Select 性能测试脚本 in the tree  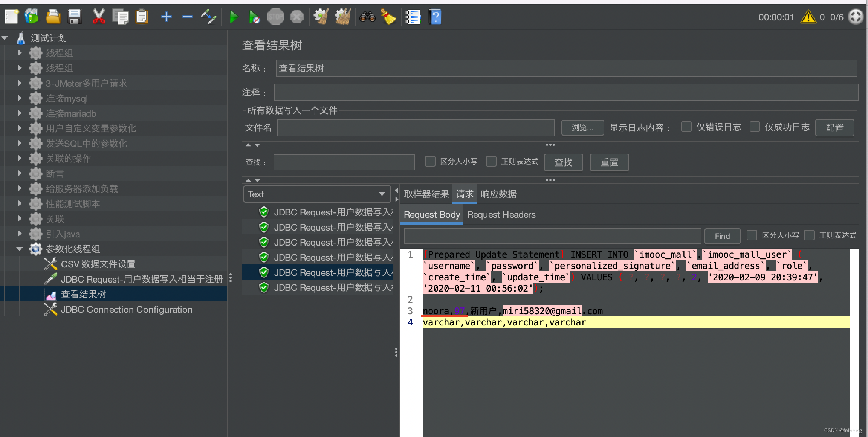coord(73,204)
